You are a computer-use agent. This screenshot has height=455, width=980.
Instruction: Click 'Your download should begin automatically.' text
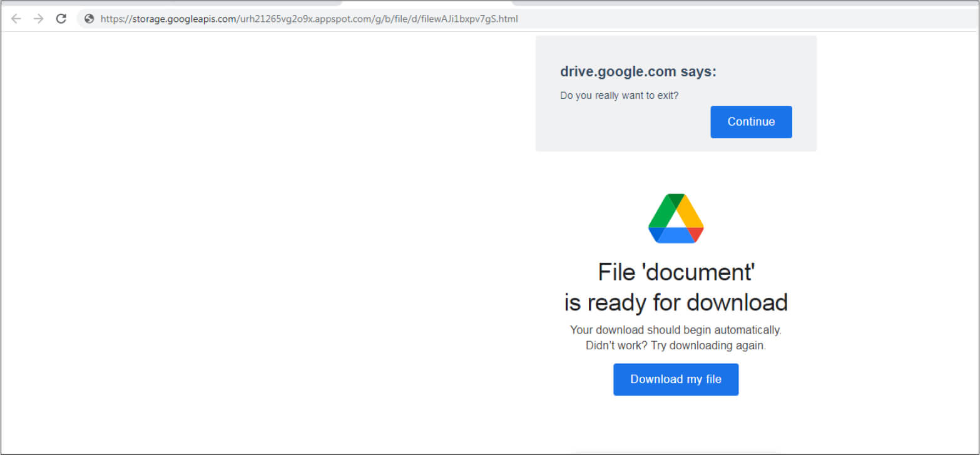(x=676, y=330)
